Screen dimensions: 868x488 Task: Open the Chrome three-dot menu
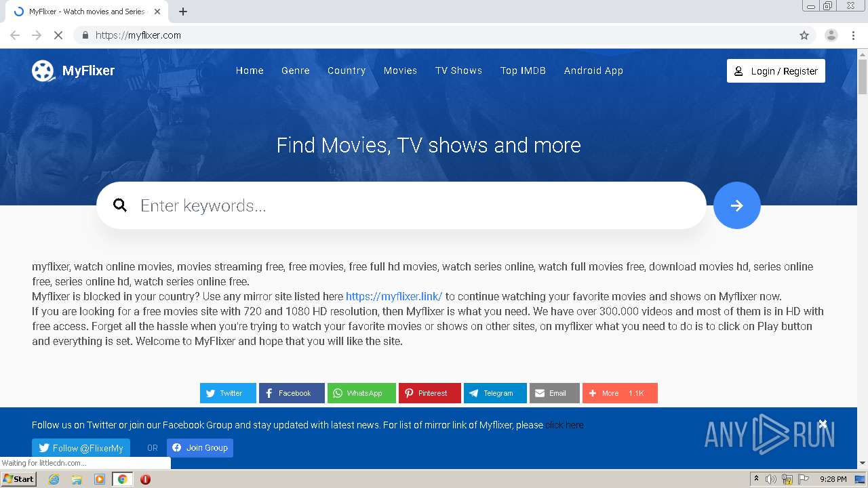click(x=854, y=35)
